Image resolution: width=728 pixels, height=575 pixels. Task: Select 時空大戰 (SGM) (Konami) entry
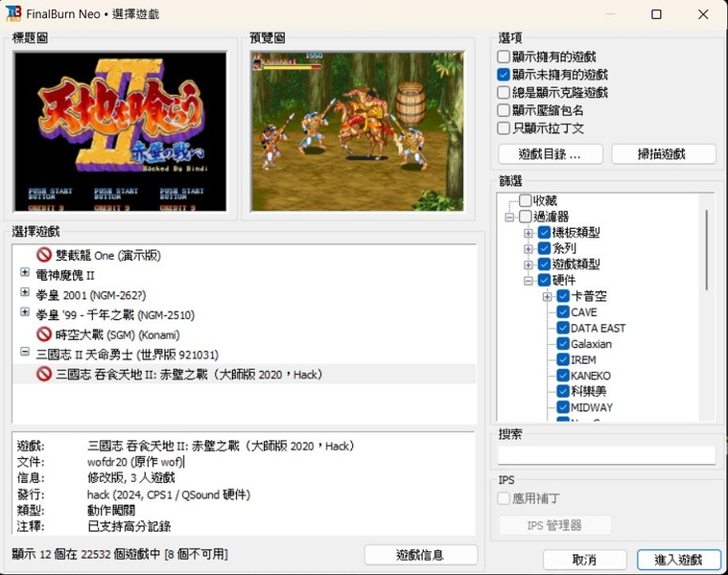(117, 334)
